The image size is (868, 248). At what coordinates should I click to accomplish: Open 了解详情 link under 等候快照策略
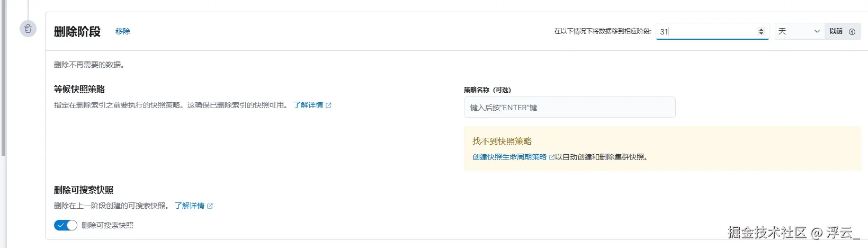308,105
